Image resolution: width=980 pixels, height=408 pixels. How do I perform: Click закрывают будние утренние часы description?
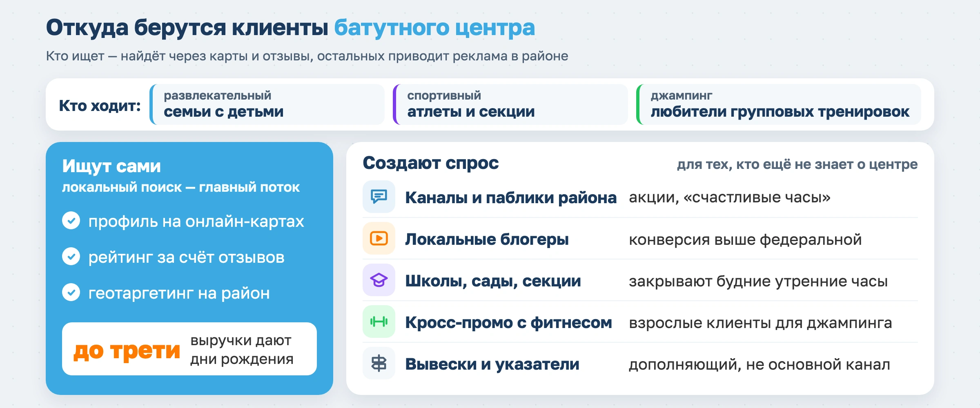[758, 281]
